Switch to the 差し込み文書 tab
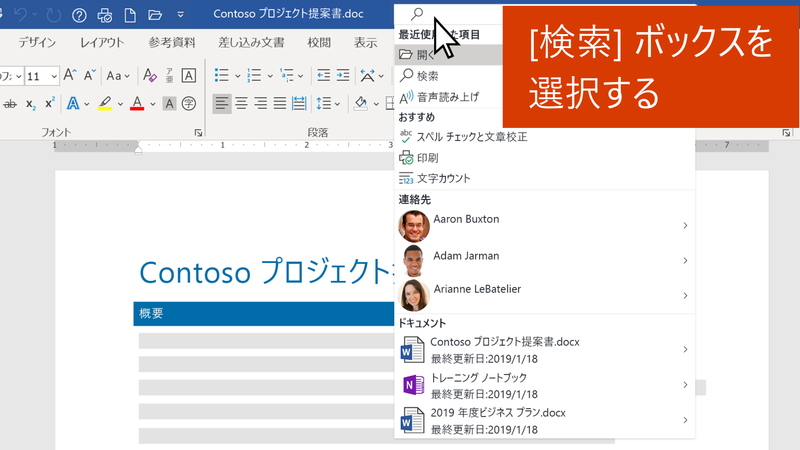The image size is (800, 450). (251, 42)
